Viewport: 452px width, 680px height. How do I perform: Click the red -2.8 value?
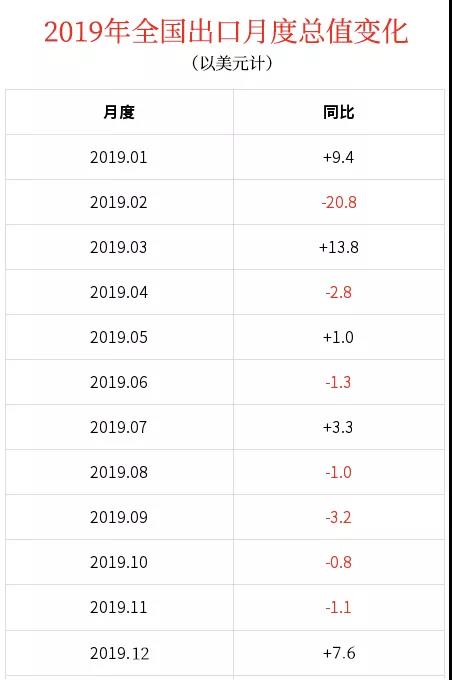point(338,292)
